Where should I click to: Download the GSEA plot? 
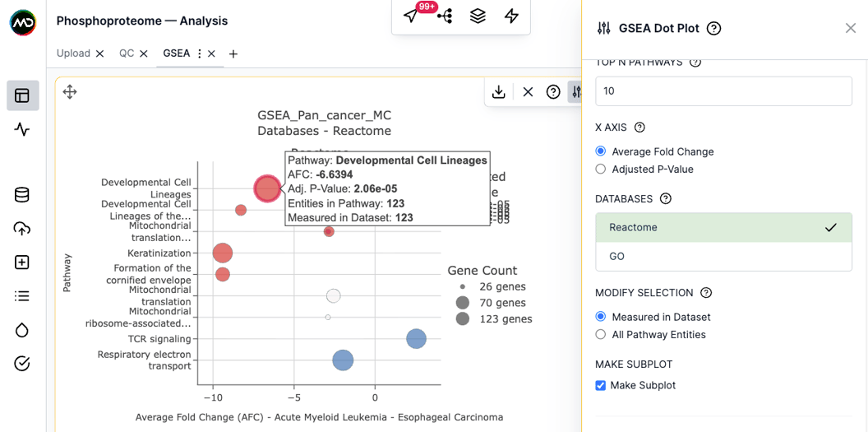499,92
